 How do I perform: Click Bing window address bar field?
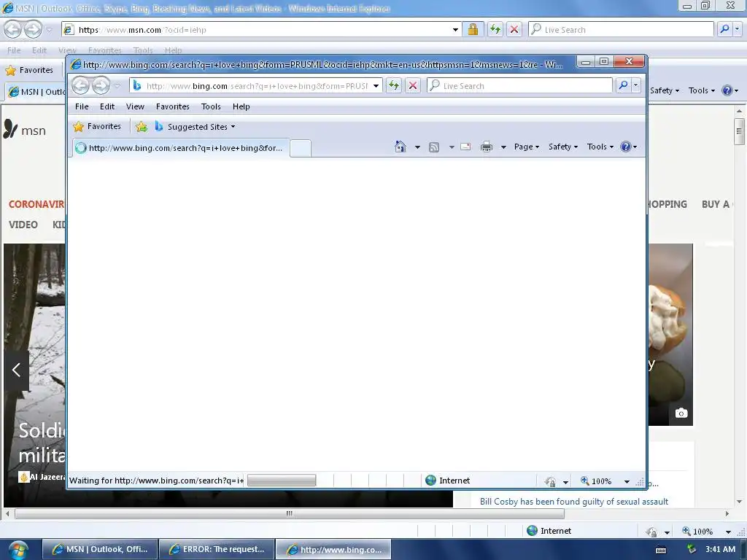[255, 86]
